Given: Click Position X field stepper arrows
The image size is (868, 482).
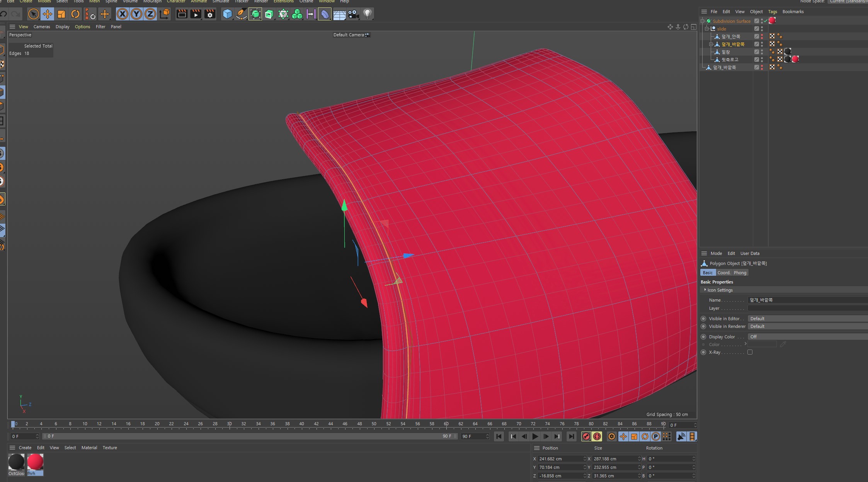Looking at the screenshot, I should tap(585, 459).
